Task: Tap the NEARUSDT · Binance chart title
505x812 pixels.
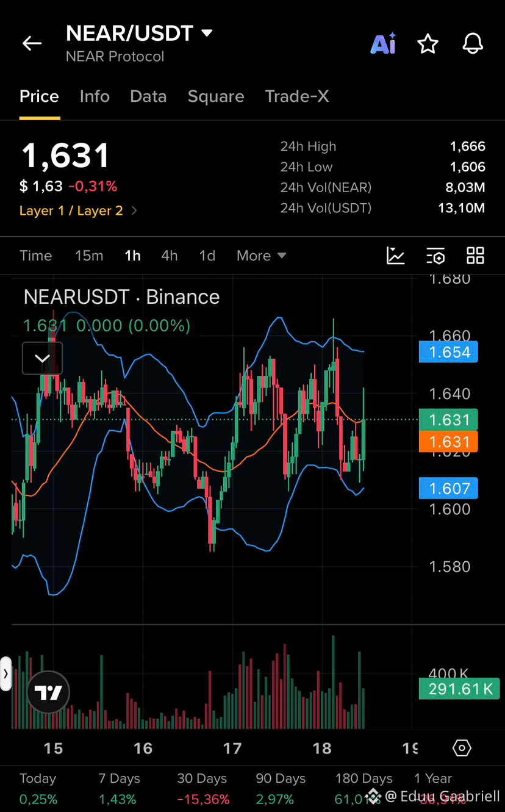Action: pos(121,297)
